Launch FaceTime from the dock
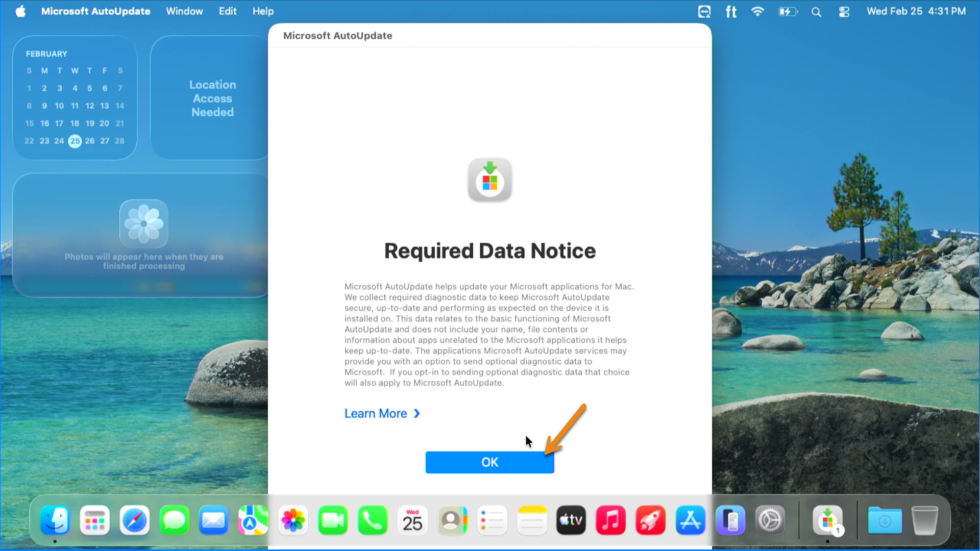This screenshot has width=980, height=551. 333,520
